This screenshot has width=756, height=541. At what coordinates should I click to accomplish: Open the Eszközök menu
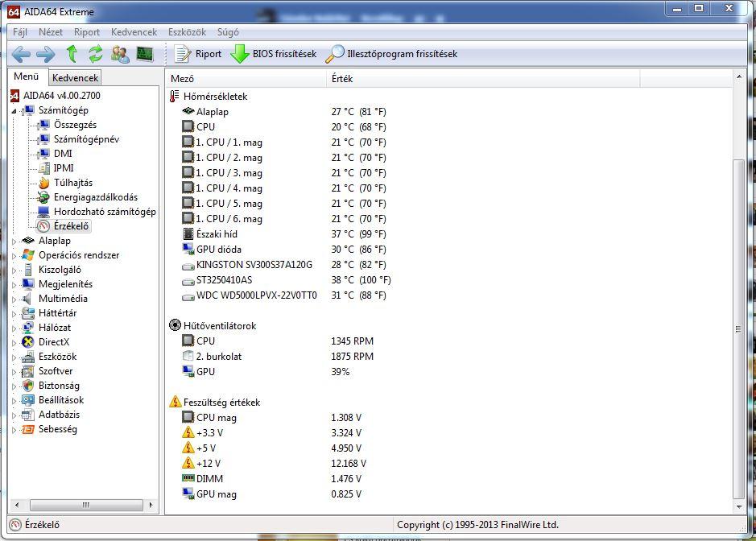(x=187, y=32)
